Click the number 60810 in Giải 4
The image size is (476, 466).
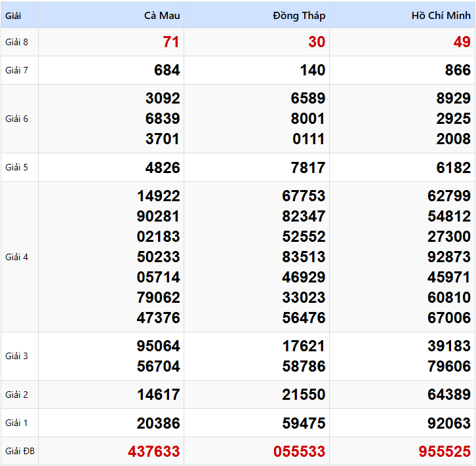(x=449, y=298)
